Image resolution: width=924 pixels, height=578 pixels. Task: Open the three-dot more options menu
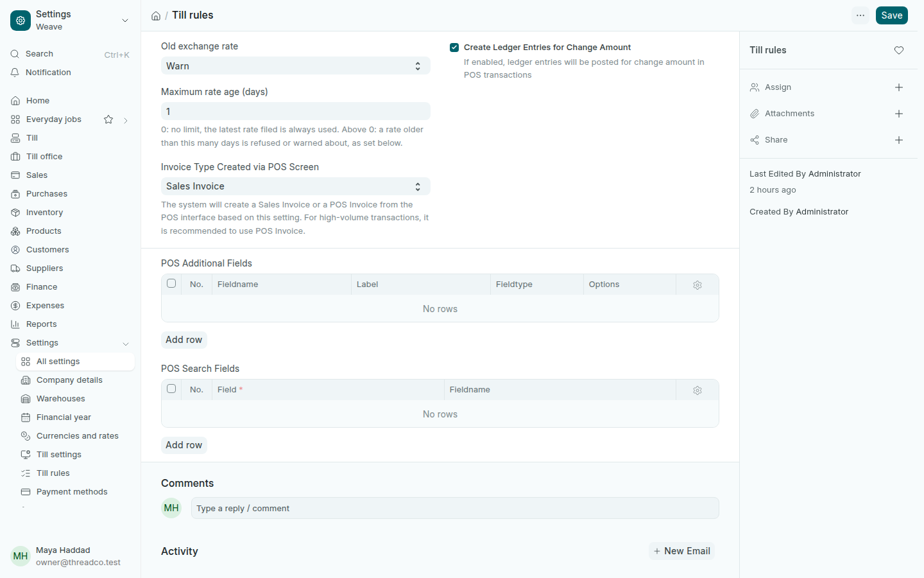(x=860, y=15)
